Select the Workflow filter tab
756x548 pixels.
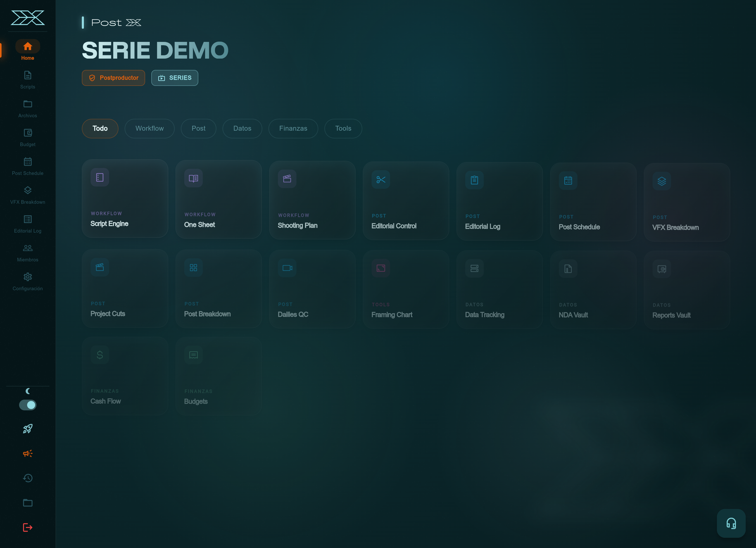click(x=149, y=128)
